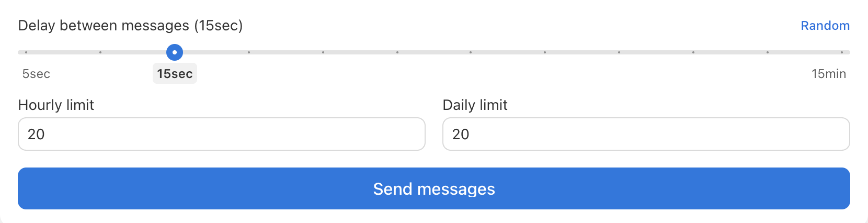Click the eleventh tick on the delay slider

768,52
